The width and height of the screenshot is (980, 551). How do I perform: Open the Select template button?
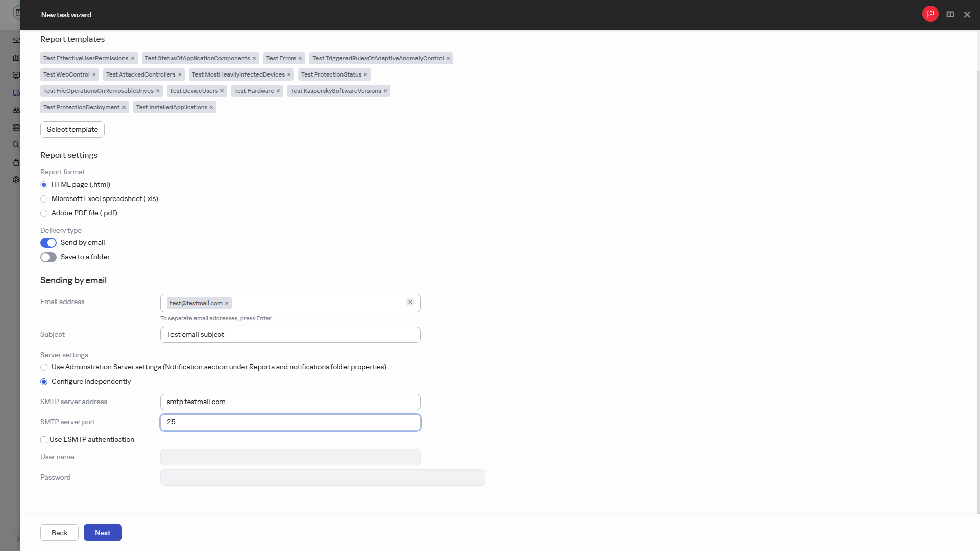coord(72,130)
